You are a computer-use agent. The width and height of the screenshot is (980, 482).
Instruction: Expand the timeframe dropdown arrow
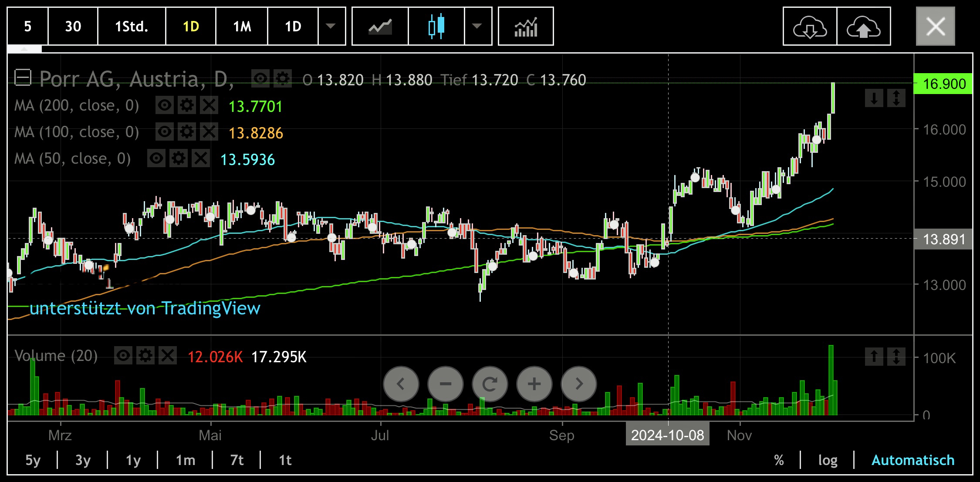331,26
